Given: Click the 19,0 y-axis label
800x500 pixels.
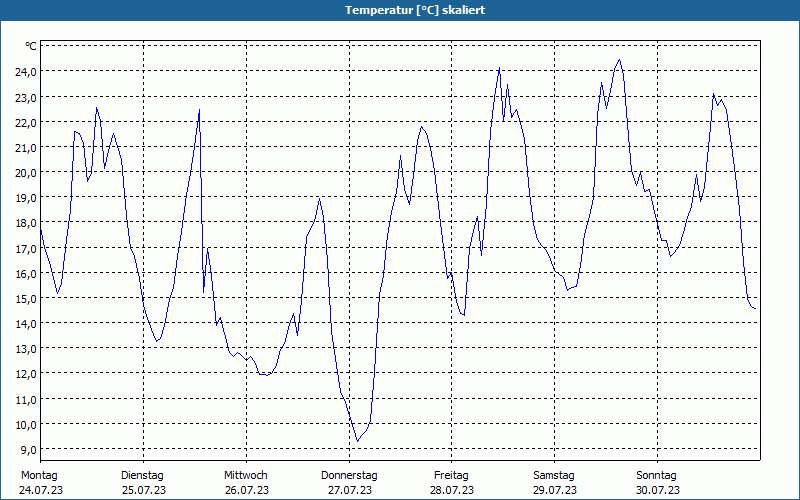Looking at the screenshot, I should (x=26, y=198).
